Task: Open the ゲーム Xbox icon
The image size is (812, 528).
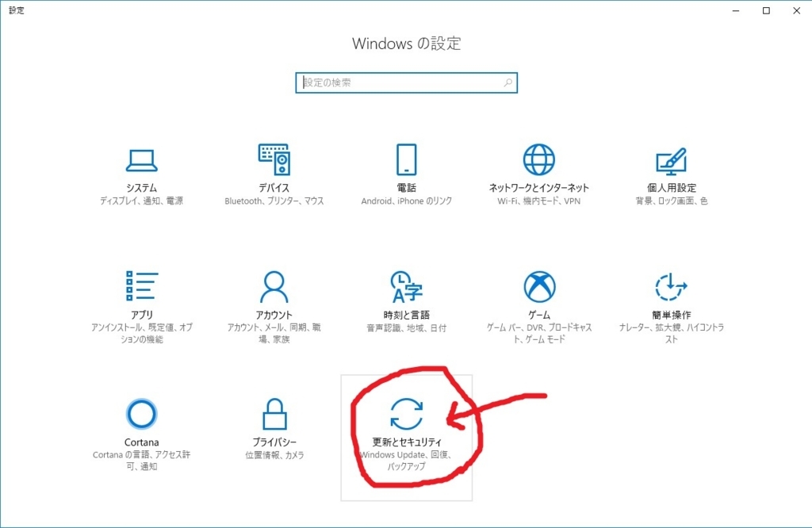Action: [539, 286]
